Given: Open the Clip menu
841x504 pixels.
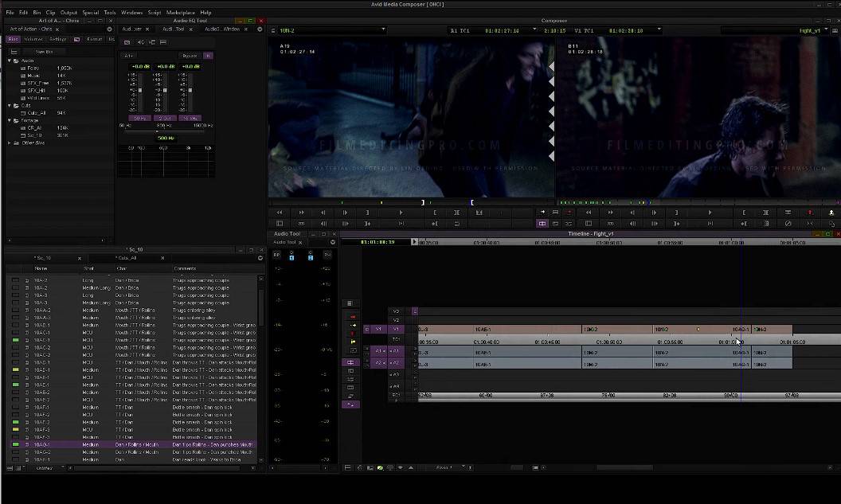Looking at the screenshot, I should [x=50, y=12].
